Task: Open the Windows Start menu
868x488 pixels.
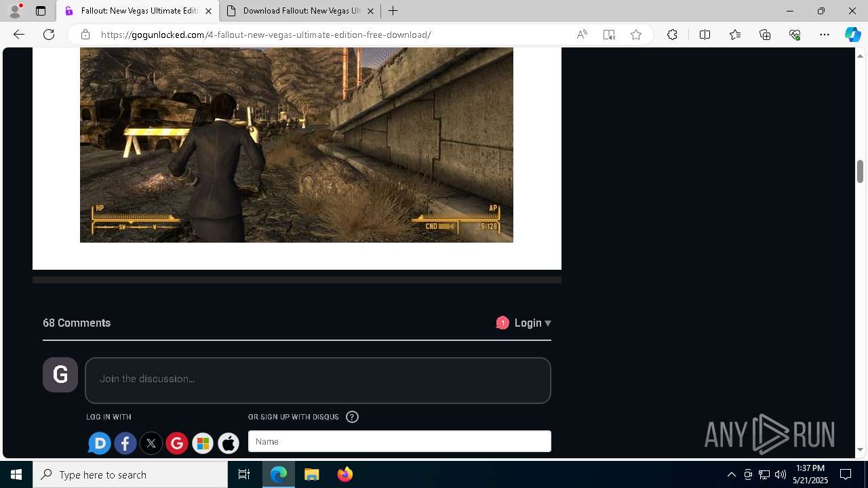Action: click(x=16, y=474)
